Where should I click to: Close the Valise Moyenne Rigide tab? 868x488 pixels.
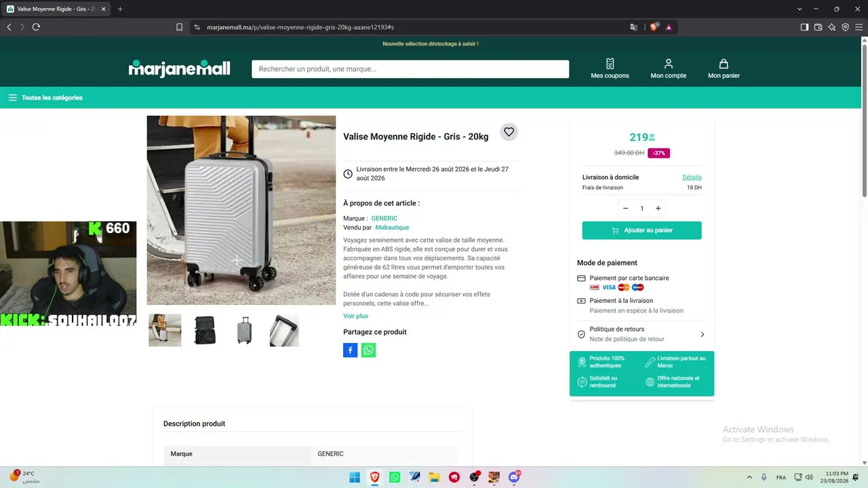(103, 9)
